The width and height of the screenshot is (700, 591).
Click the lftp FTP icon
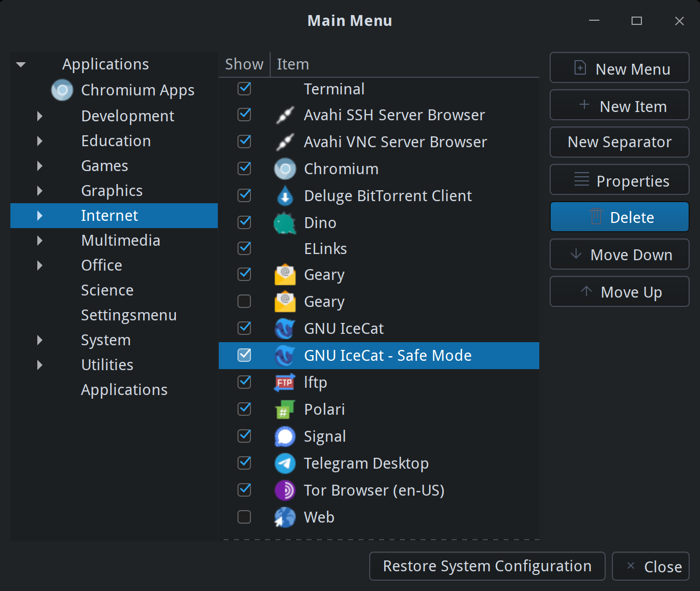click(285, 383)
